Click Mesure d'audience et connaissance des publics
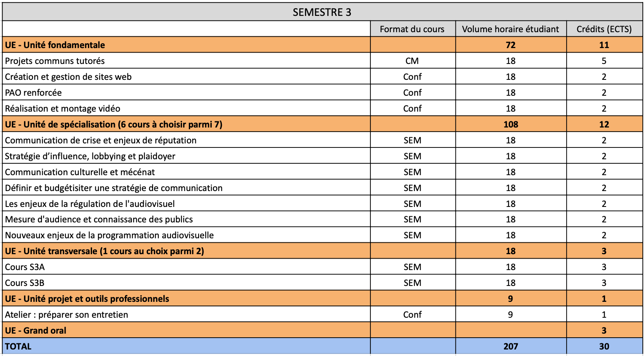Screen dimensions: 644x356 tap(99, 219)
